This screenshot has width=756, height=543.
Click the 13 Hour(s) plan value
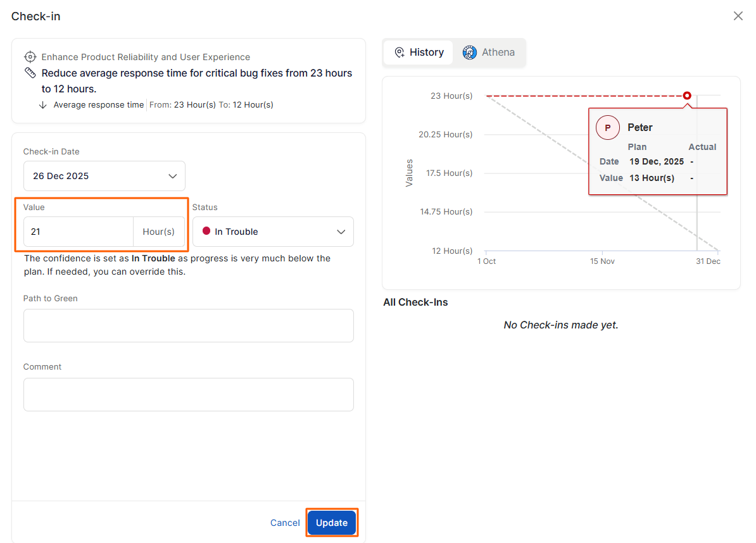click(x=652, y=178)
